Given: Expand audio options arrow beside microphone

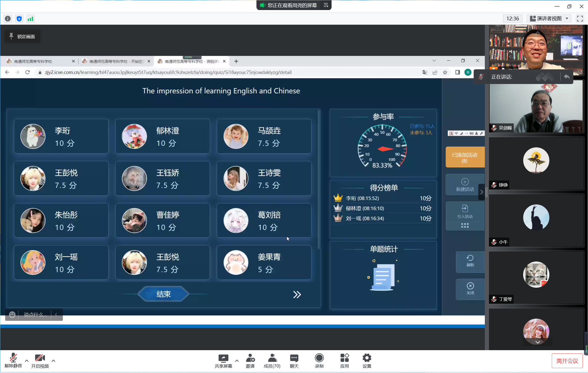Looking at the screenshot, I should (27, 361).
